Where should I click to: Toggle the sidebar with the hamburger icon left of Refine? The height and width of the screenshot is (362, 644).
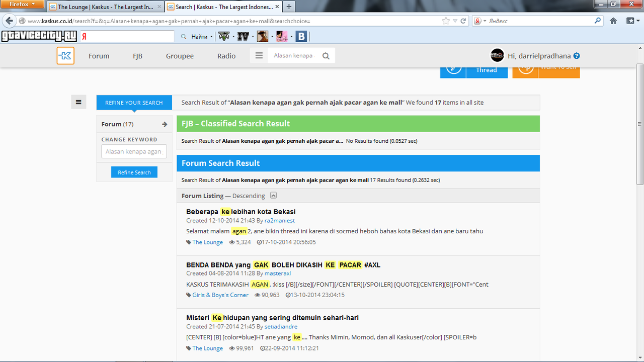(x=78, y=102)
